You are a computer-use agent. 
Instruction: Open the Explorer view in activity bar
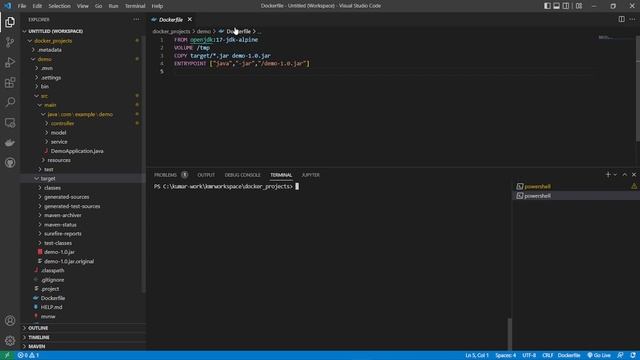click(x=10, y=22)
